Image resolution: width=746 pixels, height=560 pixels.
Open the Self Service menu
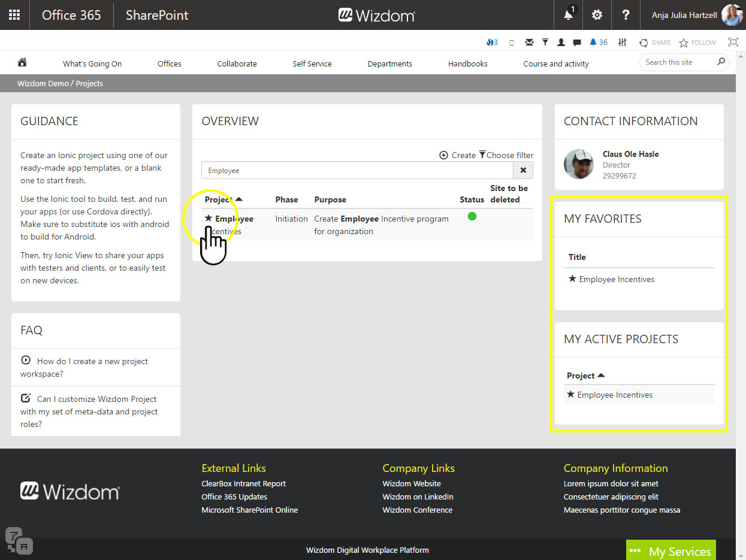[x=312, y=63]
